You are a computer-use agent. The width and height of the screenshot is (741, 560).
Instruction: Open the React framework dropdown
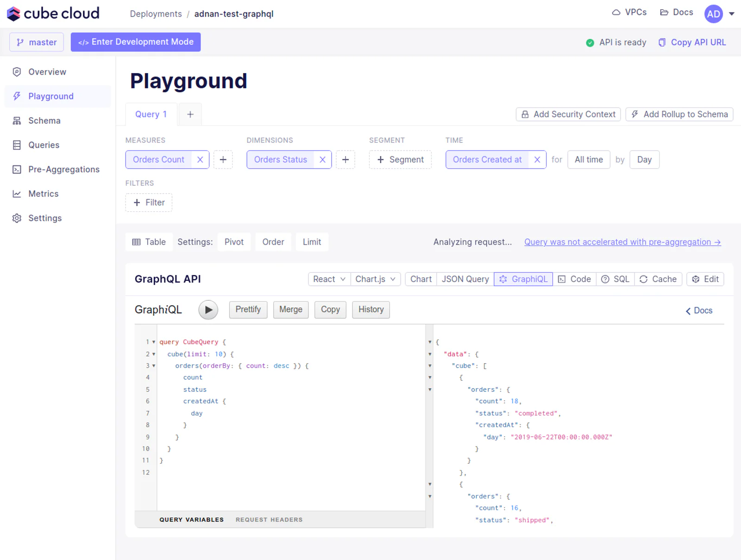point(329,279)
